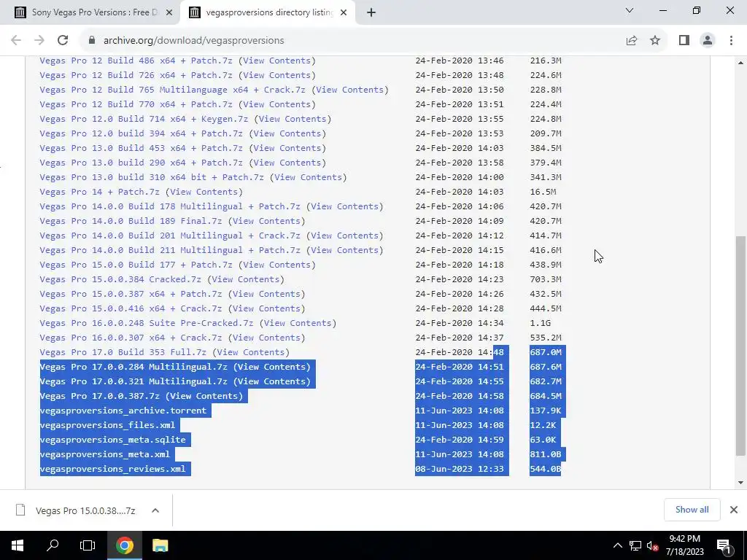Open Windows taskbar search
Viewport: 747px width, 560px height.
[53, 545]
